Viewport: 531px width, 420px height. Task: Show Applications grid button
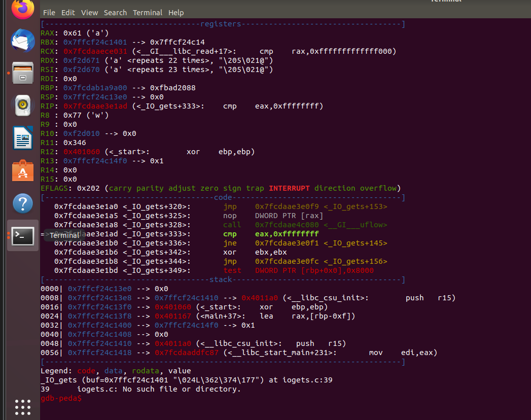[x=22, y=407]
